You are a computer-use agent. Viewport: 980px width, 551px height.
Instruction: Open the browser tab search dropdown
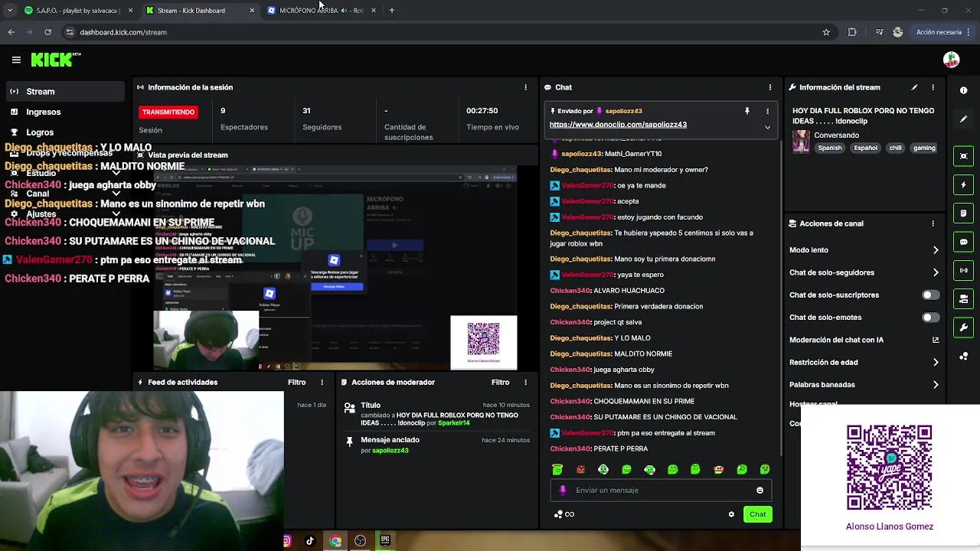(10, 11)
